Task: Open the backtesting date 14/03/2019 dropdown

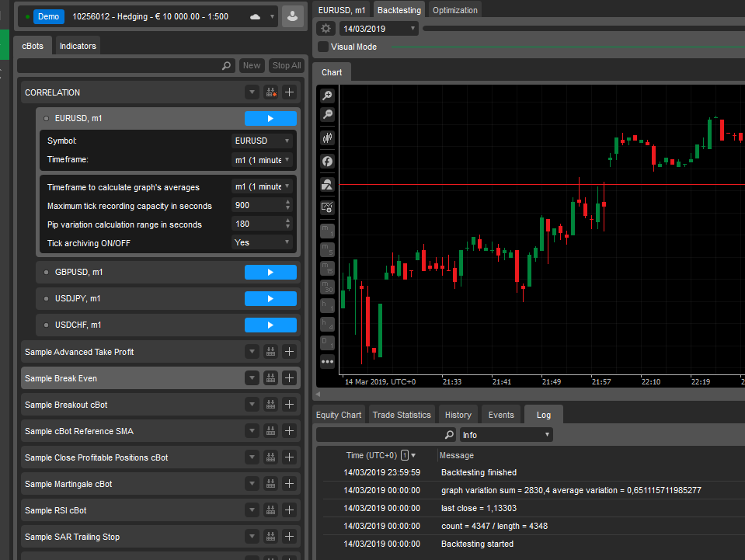Action: (378, 29)
